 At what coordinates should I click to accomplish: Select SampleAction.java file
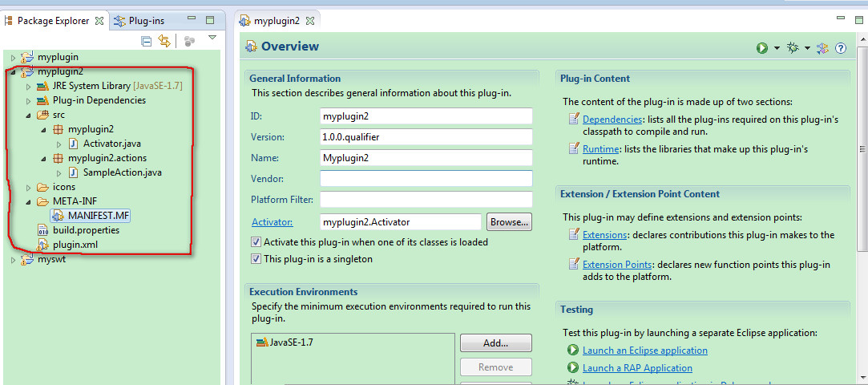point(123,172)
